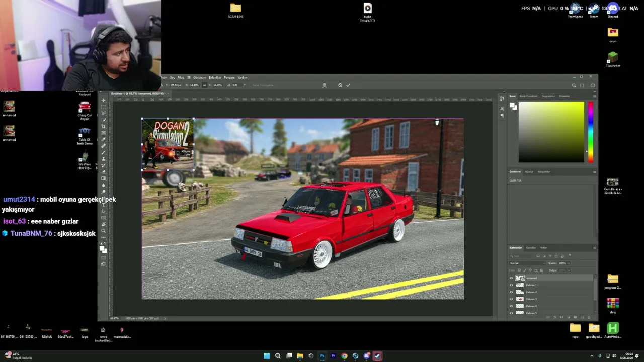The height and width of the screenshot is (362, 644).
Task: Switch to the Kitaplıklar tab
Action: (544, 172)
